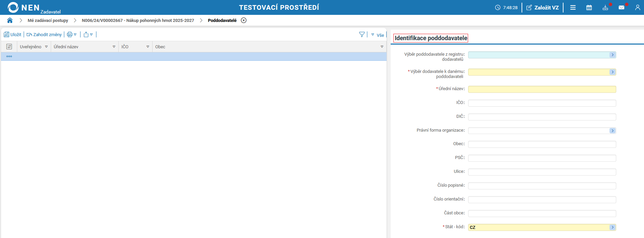Click the Uložit save button
This screenshot has height=238, width=644.
(13, 34)
